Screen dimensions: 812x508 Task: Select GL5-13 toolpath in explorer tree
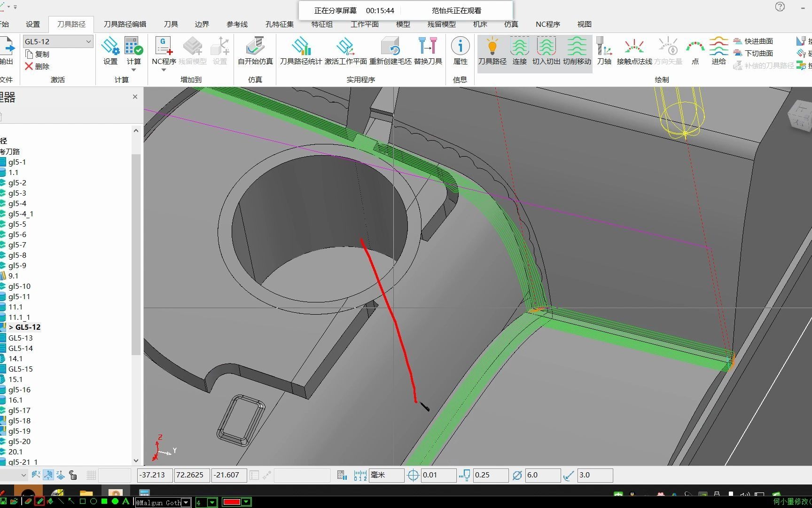[21, 338]
